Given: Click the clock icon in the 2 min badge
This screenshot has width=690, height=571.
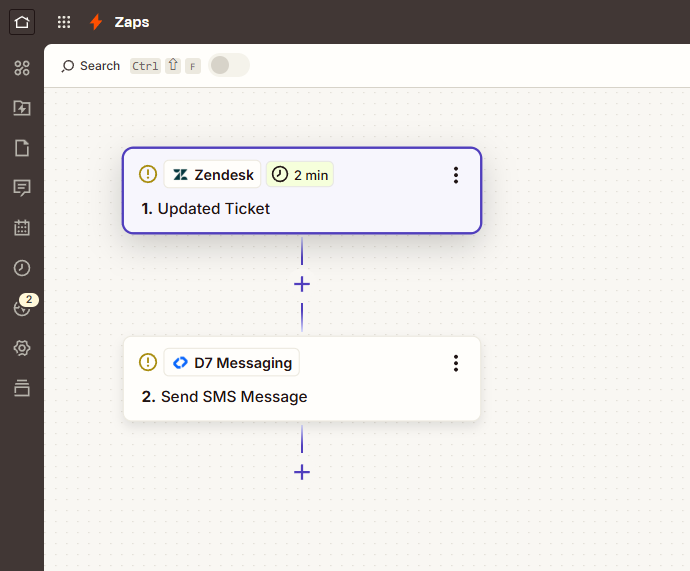Looking at the screenshot, I should 280,174.
